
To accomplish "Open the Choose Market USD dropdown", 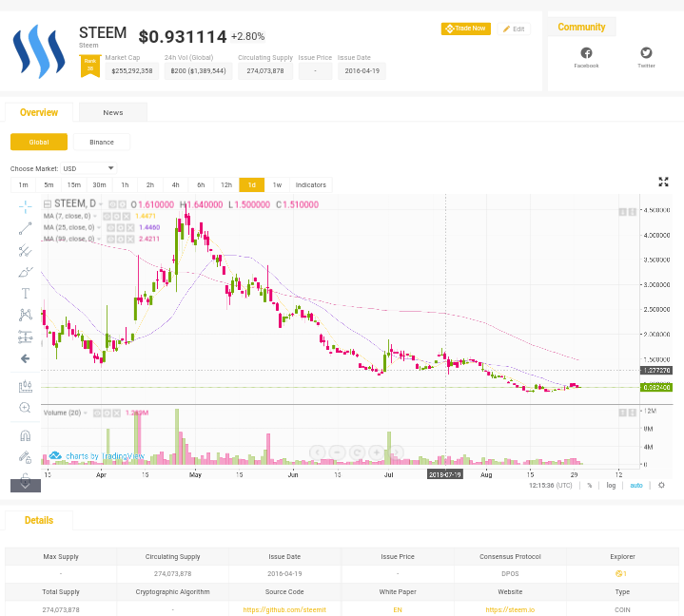I will (88, 168).
